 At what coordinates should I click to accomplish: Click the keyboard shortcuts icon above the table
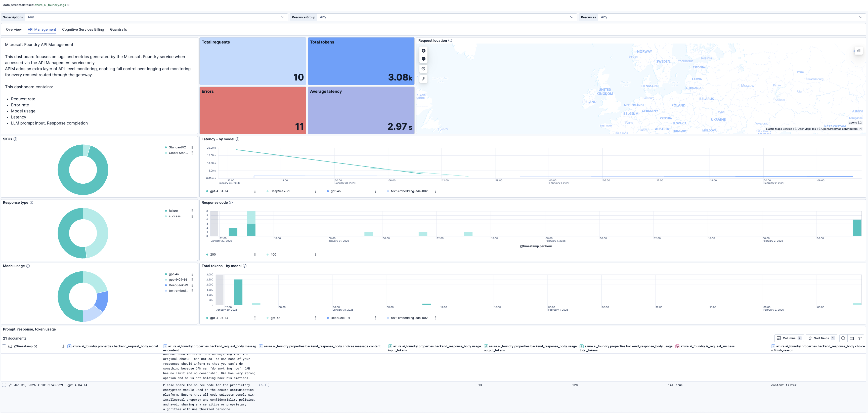point(851,338)
